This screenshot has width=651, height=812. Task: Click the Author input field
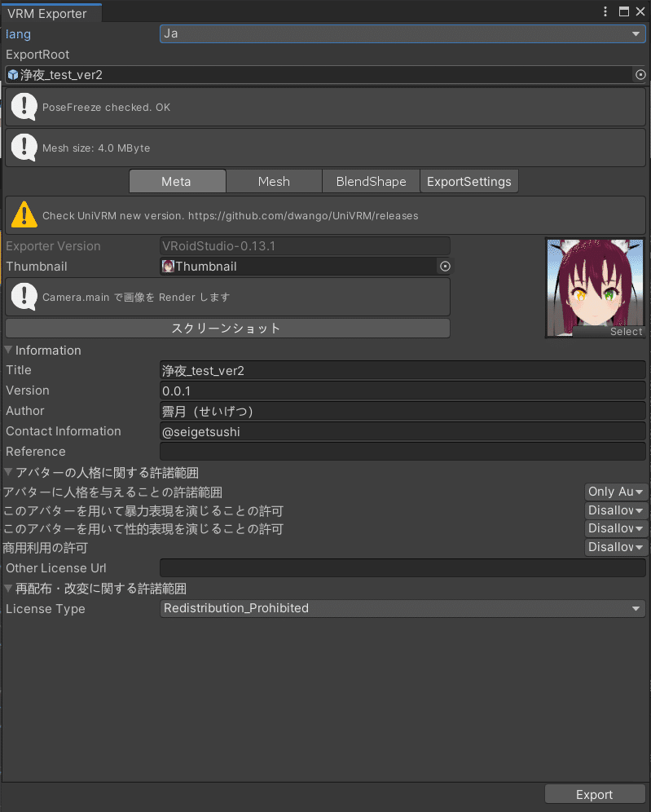pos(402,411)
